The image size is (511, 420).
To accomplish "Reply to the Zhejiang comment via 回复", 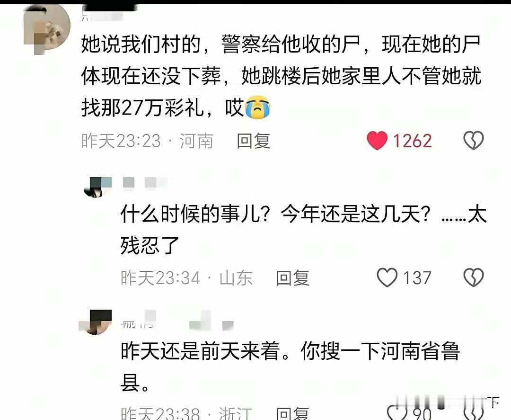I will 293,413.
